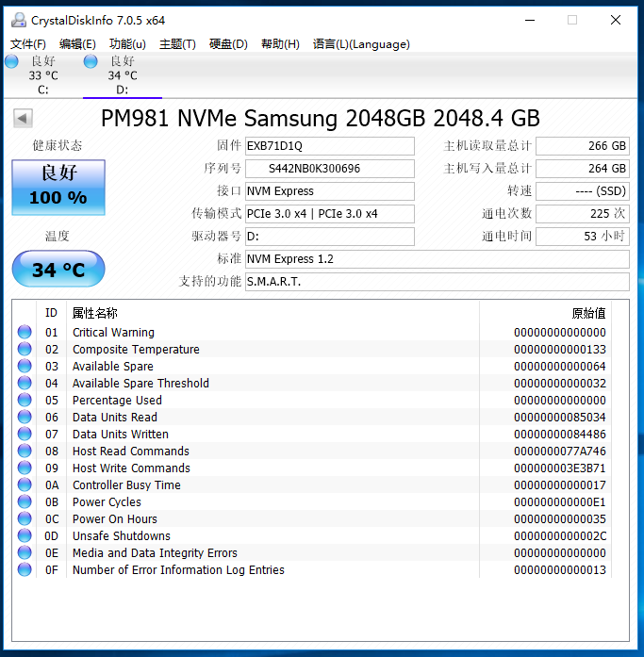Click the rotation rate value ---- (SSD)
The width and height of the screenshot is (644, 657).
pos(583,191)
